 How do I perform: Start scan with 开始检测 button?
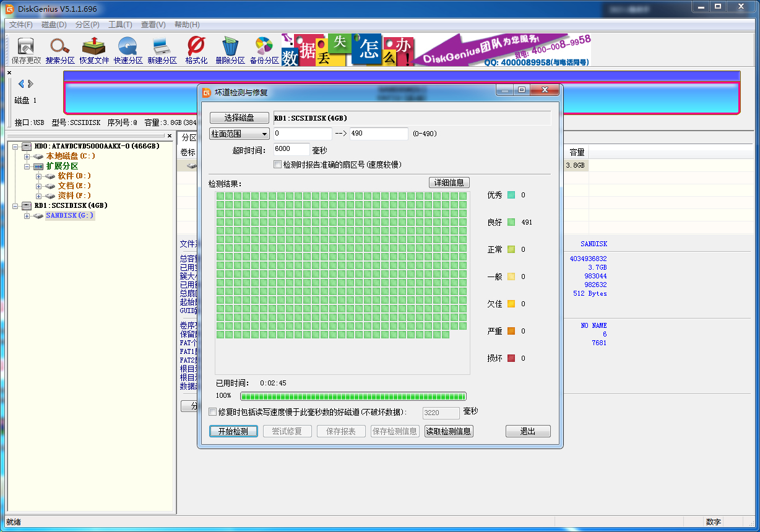coord(233,431)
